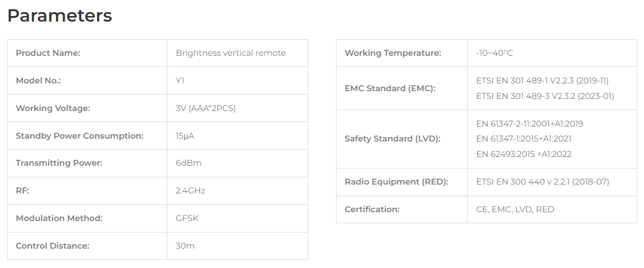Click the Brightness vertical remote value
Image resolution: width=644 pixels, height=268 pixels.
pyautogui.click(x=231, y=53)
